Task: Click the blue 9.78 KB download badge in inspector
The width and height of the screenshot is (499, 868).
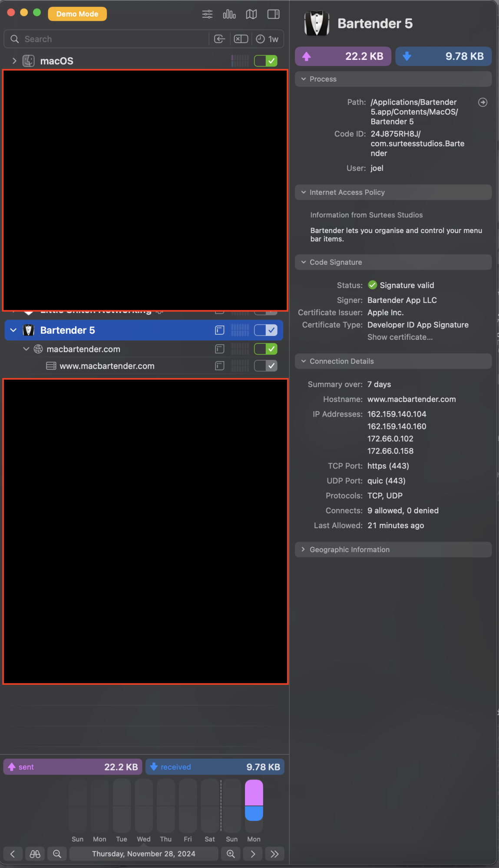Action: point(443,56)
